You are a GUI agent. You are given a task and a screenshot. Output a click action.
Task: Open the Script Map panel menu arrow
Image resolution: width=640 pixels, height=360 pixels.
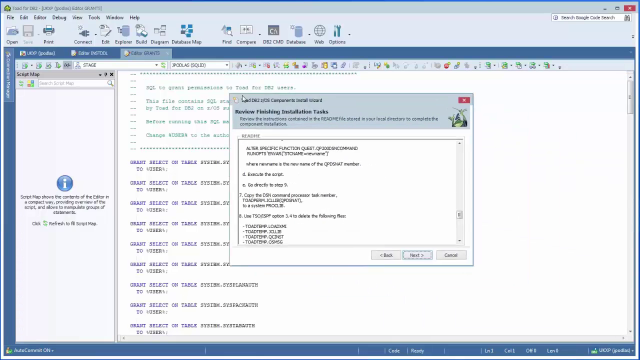[x=100, y=74]
